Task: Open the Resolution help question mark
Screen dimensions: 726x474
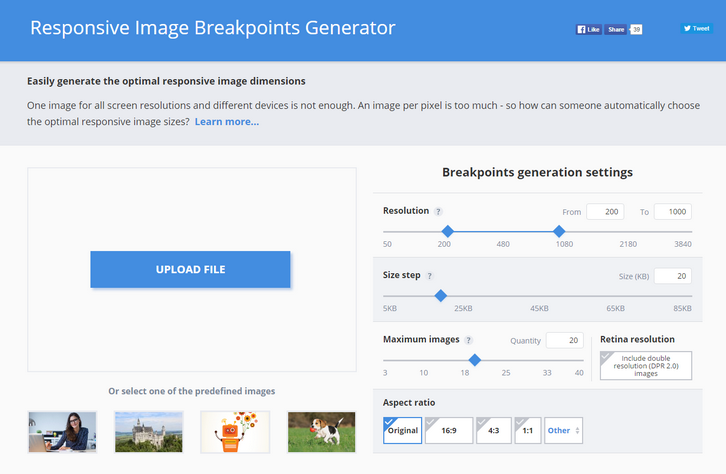Action: [x=438, y=212]
